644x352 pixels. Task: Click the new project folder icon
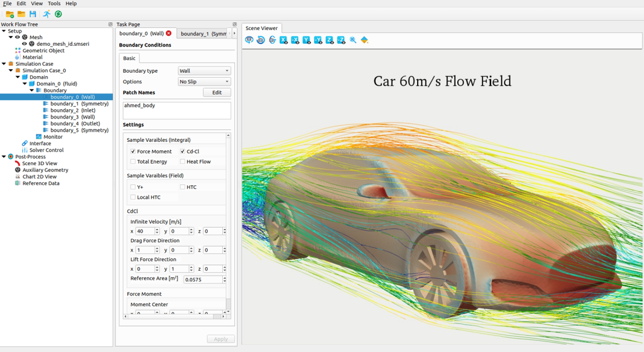click(10, 14)
